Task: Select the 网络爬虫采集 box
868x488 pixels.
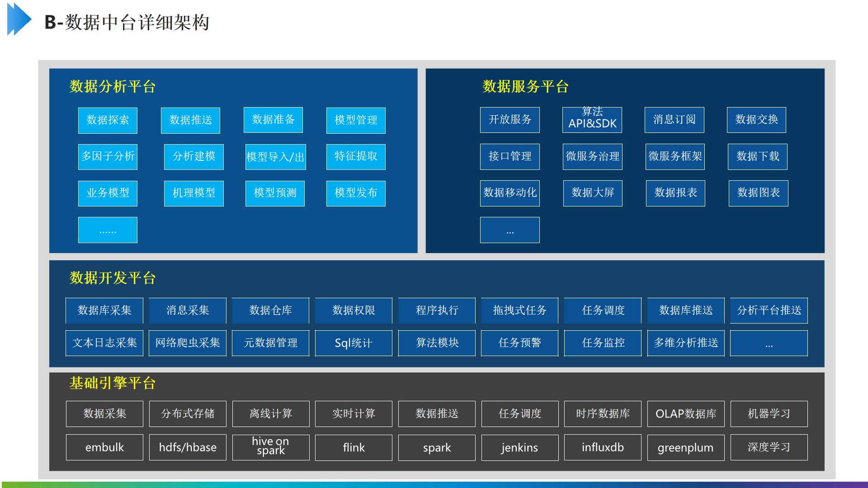Action: point(188,343)
